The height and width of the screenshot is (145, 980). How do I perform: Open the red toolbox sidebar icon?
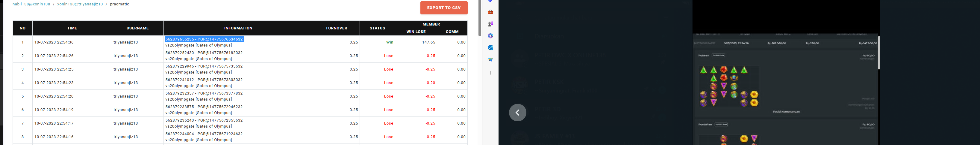pyautogui.click(x=490, y=12)
